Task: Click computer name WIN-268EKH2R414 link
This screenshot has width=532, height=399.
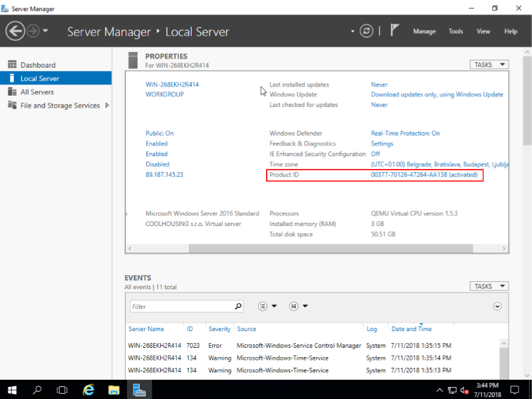Action: pyautogui.click(x=172, y=84)
